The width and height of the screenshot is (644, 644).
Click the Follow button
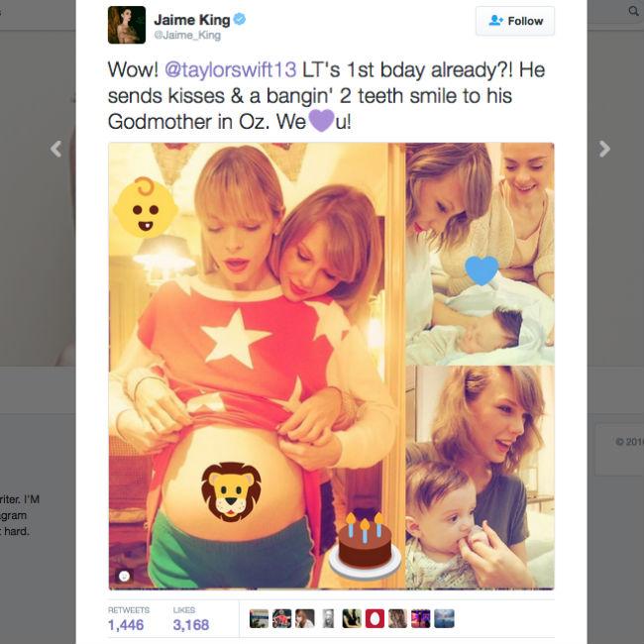(x=514, y=21)
